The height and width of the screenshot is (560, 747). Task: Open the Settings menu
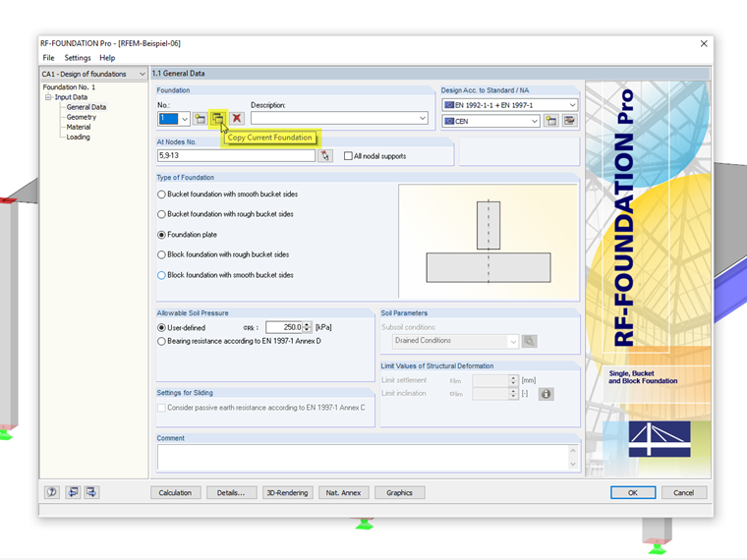coord(78,58)
